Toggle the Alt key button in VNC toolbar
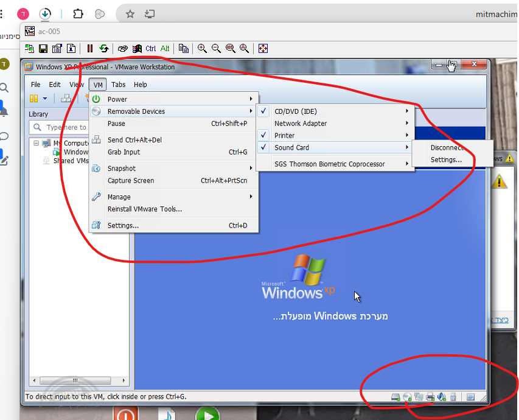The width and height of the screenshot is (519, 420). [x=164, y=49]
